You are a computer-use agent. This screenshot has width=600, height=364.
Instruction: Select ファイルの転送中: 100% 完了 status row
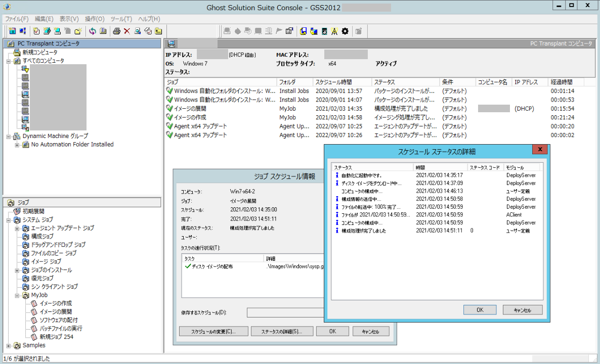437,207
